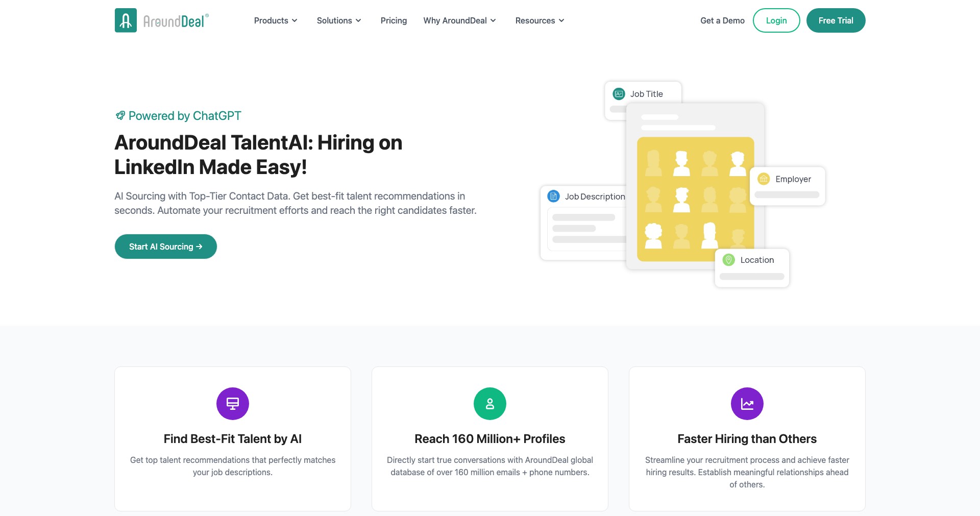Image resolution: width=980 pixels, height=516 pixels.
Task: Click the Start AI Sourcing button
Action: coord(166,247)
